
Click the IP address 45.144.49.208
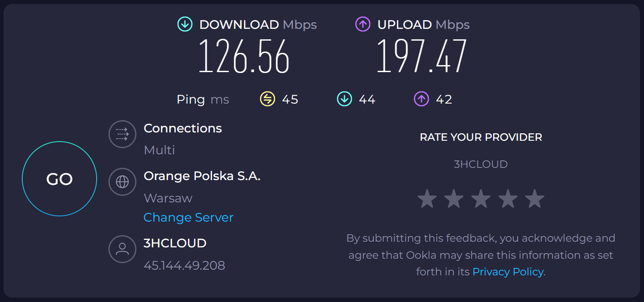pos(184,265)
